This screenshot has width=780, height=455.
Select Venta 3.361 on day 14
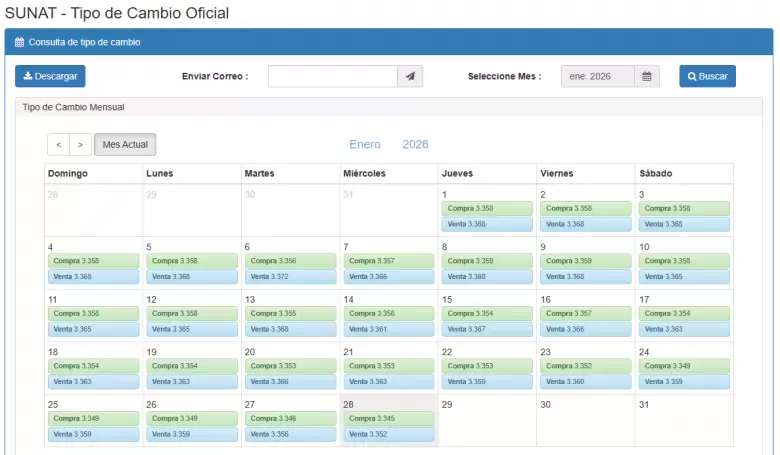[x=389, y=329]
